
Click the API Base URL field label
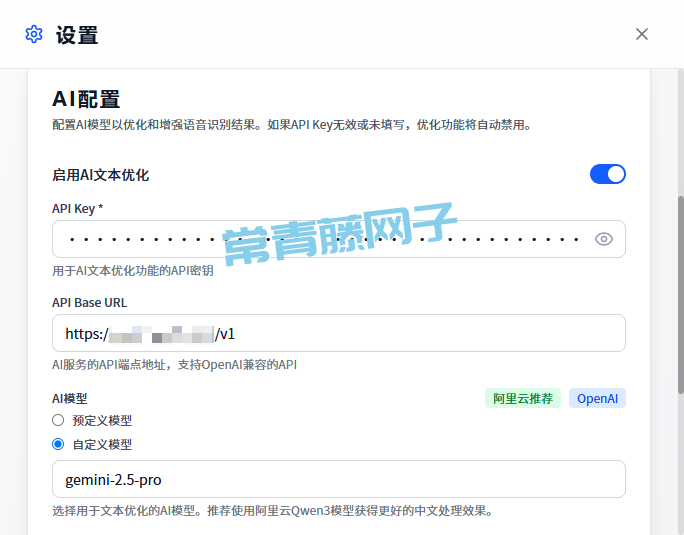(x=89, y=302)
